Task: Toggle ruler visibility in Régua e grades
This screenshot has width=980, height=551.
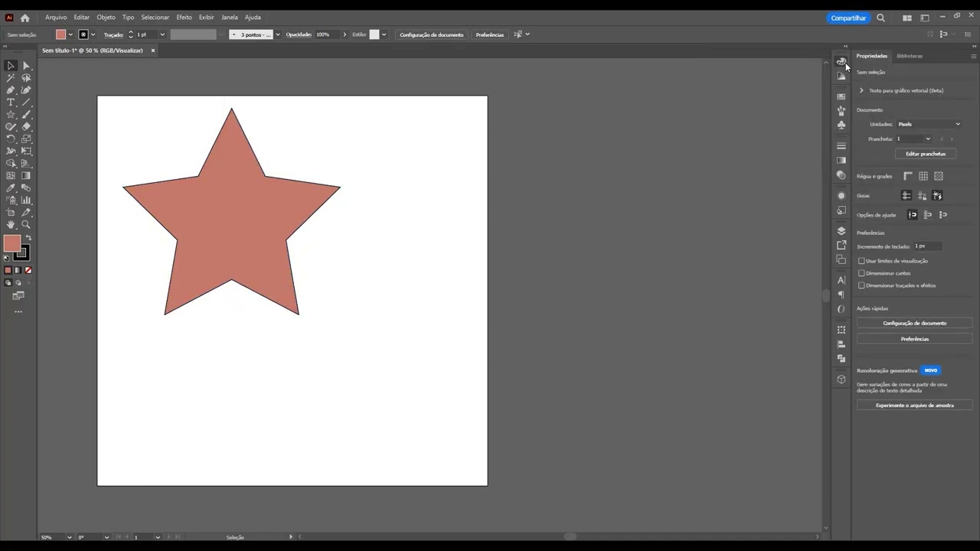Action: coord(908,176)
